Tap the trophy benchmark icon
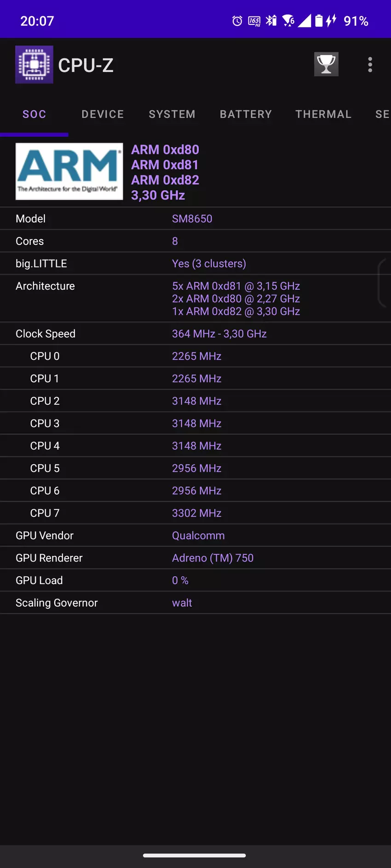Screen dimensions: 391x868 tap(326, 64)
